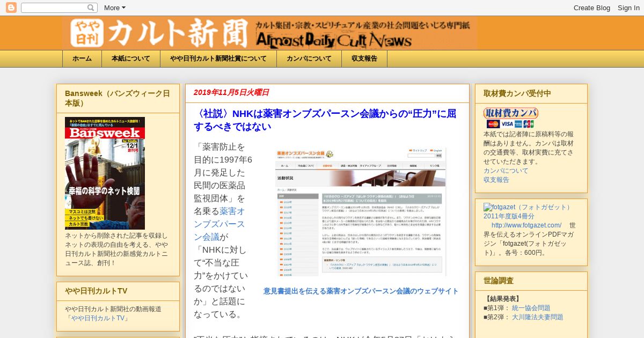Image resolution: width=644 pixels, height=338 pixels.
Task: Click the Bansweek sidebar heading text
Action: [x=118, y=98]
